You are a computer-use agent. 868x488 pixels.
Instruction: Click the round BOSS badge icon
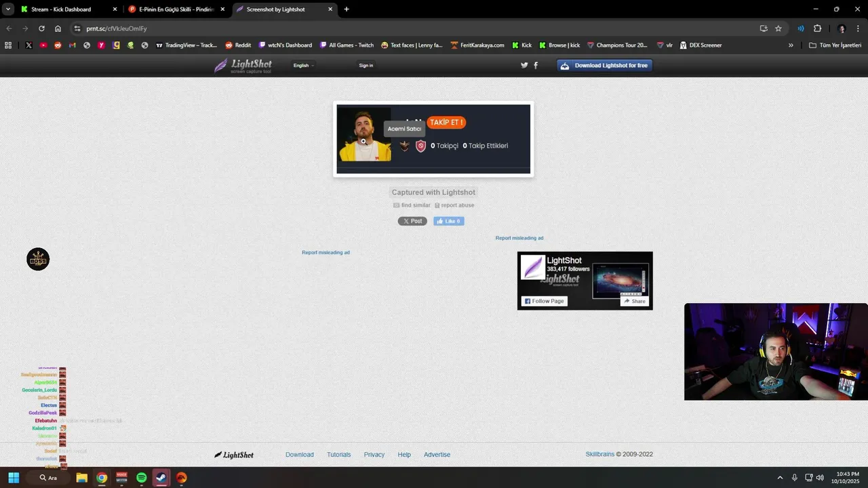(38, 259)
